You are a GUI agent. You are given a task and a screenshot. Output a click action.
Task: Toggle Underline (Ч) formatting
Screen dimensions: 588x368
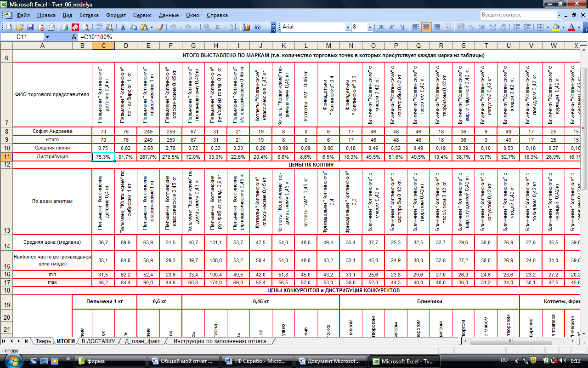click(x=402, y=27)
